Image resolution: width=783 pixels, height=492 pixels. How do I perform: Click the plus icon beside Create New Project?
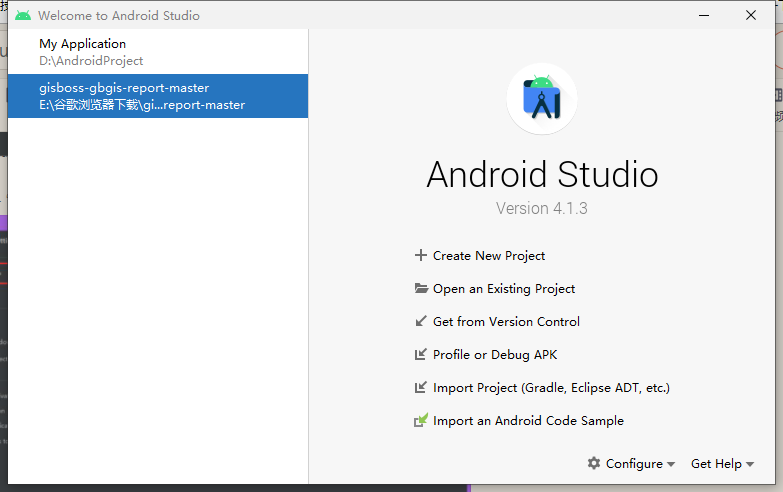(x=420, y=255)
